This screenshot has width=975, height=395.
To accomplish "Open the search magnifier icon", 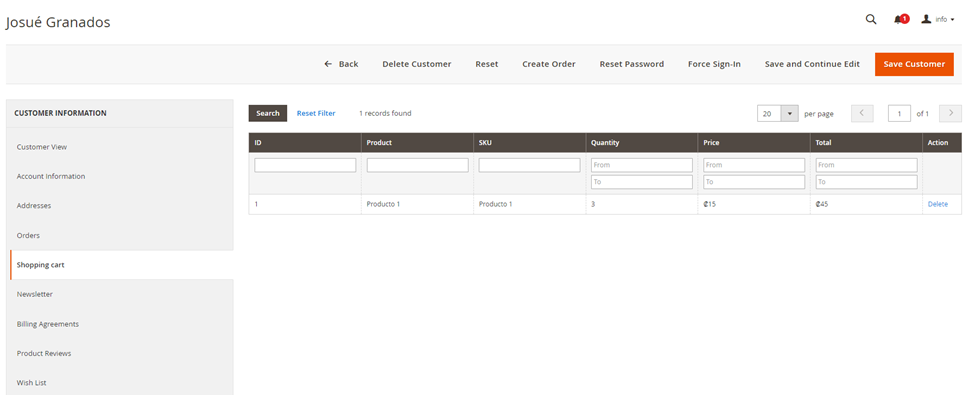I will point(871,19).
